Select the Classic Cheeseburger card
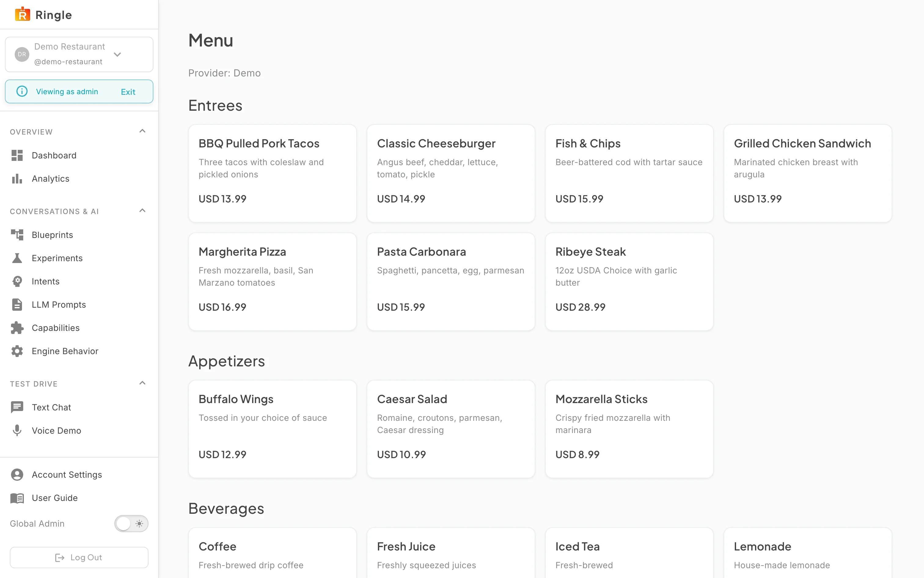Image resolution: width=924 pixels, height=578 pixels. click(x=451, y=173)
